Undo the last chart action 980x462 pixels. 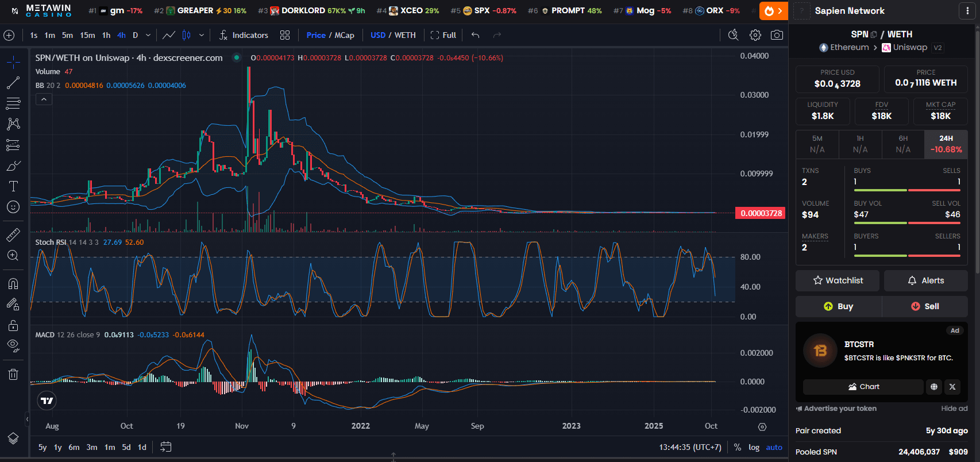tap(475, 35)
